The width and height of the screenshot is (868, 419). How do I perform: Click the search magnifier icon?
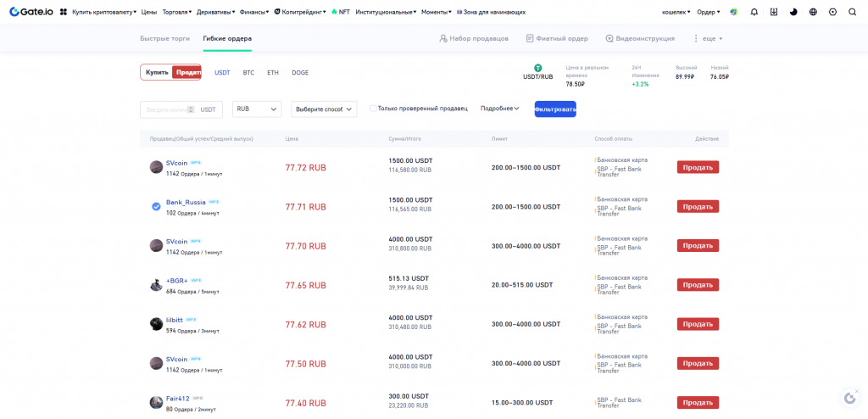[852, 12]
